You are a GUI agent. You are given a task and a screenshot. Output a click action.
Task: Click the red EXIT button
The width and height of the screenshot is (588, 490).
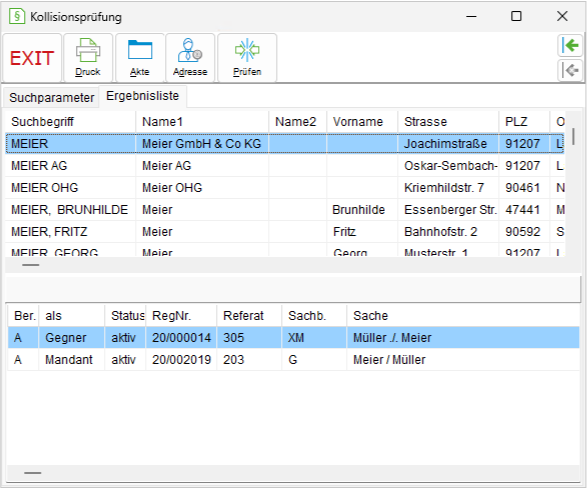[32, 58]
